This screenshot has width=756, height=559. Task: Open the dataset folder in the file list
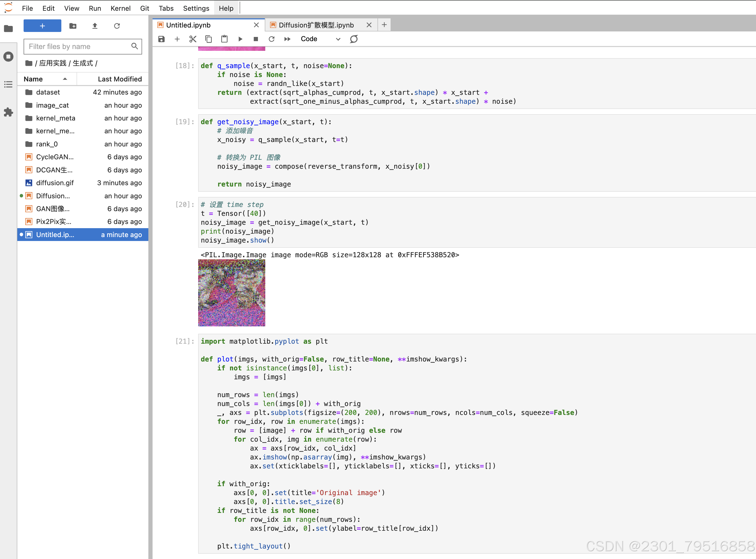[x=48, y=92]
